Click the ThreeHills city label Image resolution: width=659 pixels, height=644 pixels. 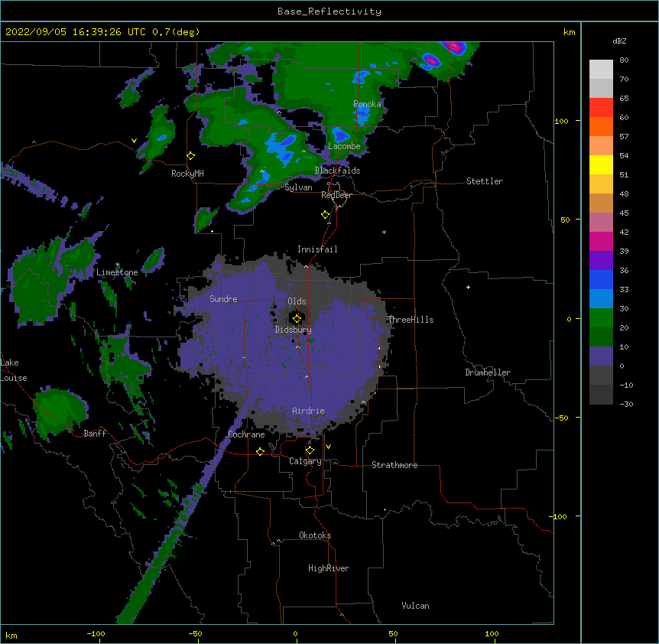click(x=411, y=320)
